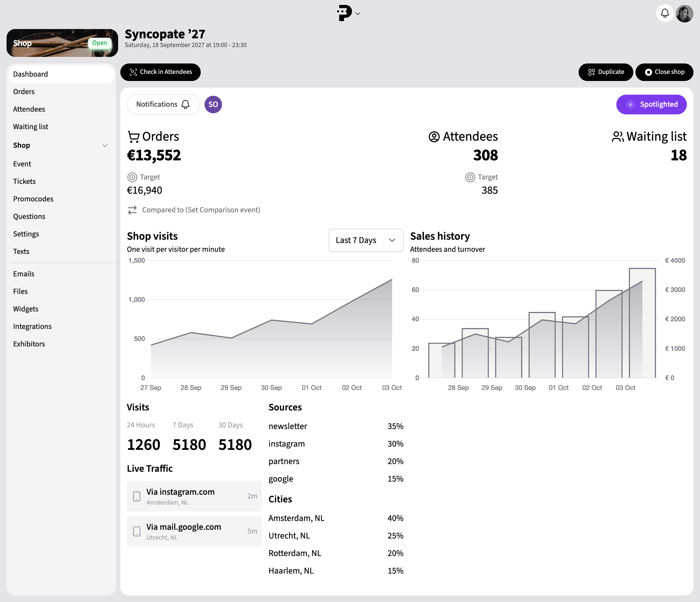The height and width of the screenshot is (602, 700).
Task: Open shop Settings in the sidebar
Action: pos(61,234)
